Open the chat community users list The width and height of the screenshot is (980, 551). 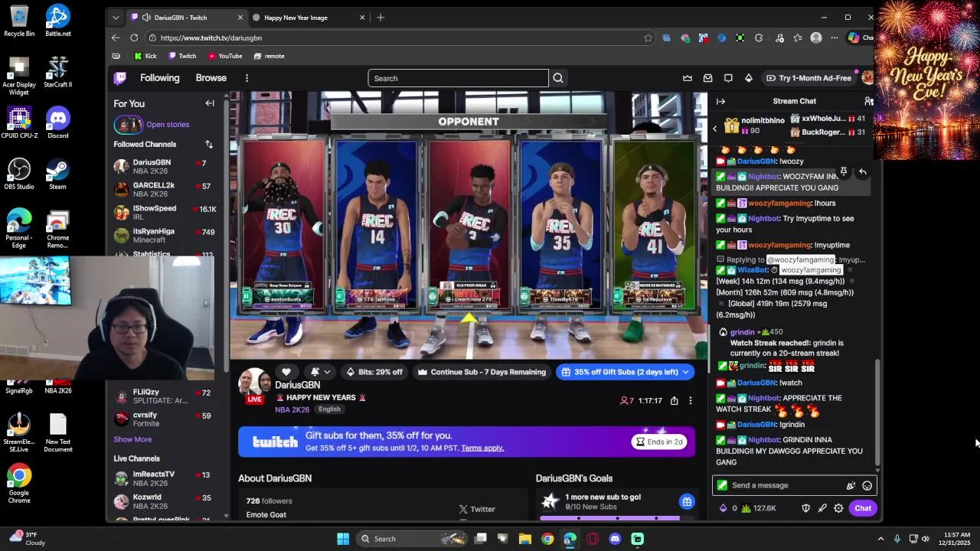(868, 101)
